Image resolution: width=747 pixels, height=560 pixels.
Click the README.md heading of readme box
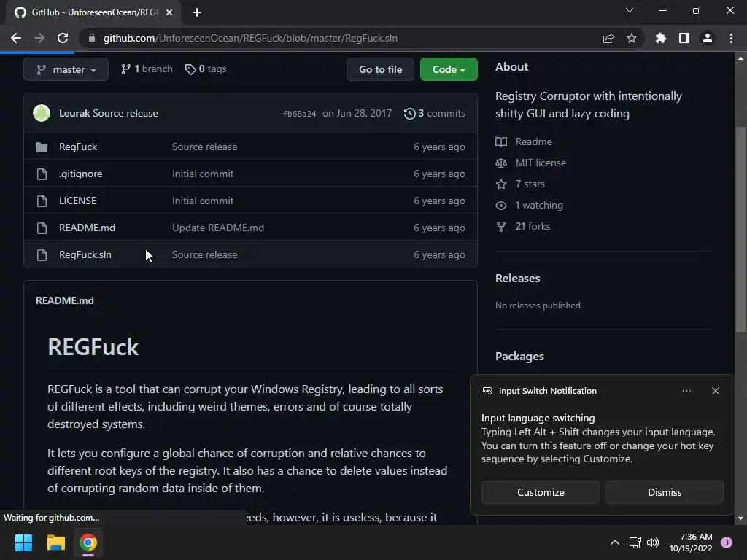[65, 300]
